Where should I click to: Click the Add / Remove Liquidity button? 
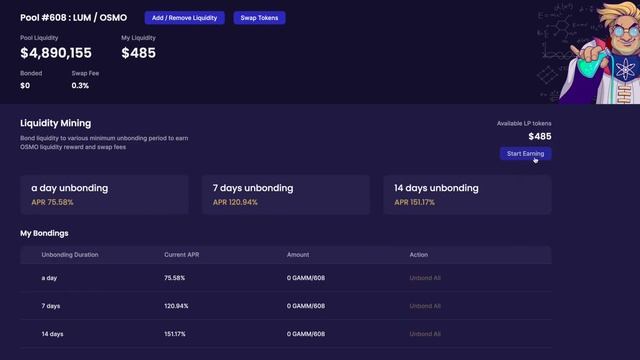click(x=184, y=18)
